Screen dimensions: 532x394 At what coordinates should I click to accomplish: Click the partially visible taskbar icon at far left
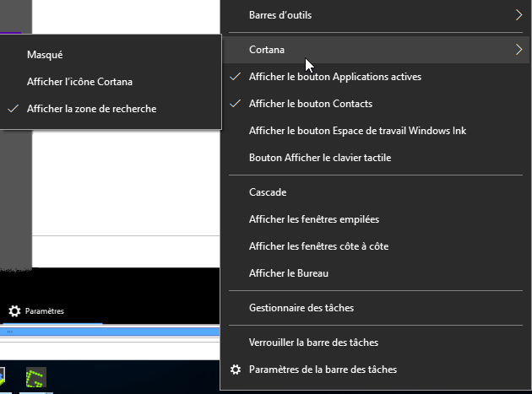3,377
